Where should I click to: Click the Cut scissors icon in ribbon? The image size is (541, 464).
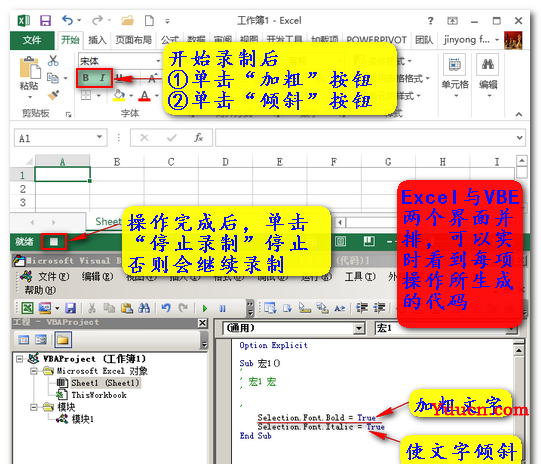click(x=53, y=61)
